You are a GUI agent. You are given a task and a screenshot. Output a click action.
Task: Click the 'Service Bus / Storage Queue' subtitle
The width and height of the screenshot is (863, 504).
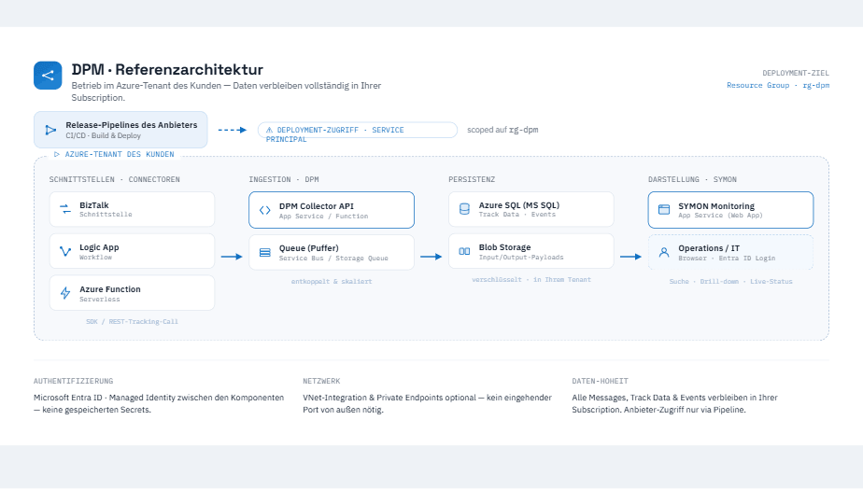[x=333, y=258]
